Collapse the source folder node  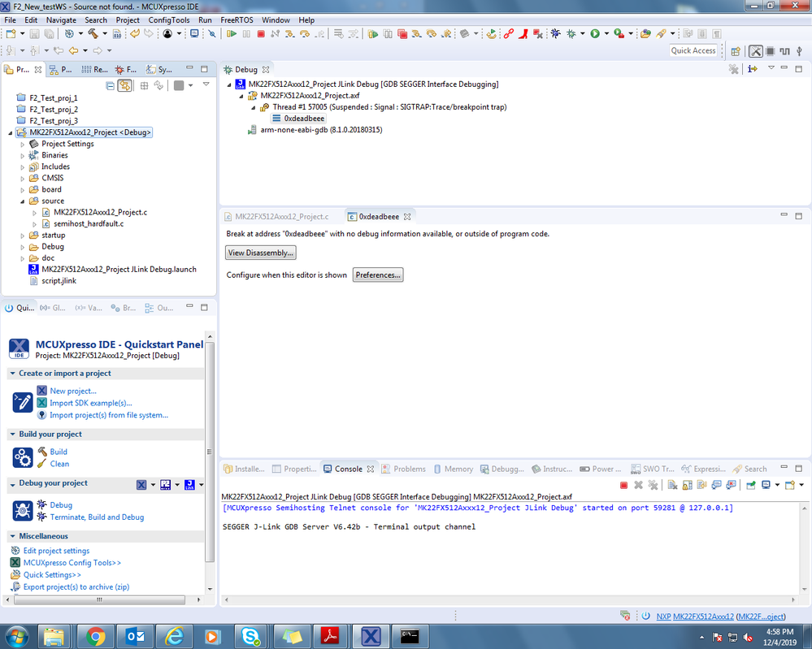pyautogui.click(x=22, y=201)
